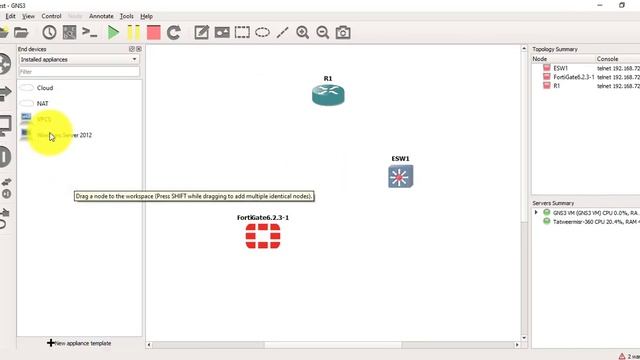Select the draw ellipse tool
The height and width of the screenshot is (360, 640).
[x=262, y=32]
